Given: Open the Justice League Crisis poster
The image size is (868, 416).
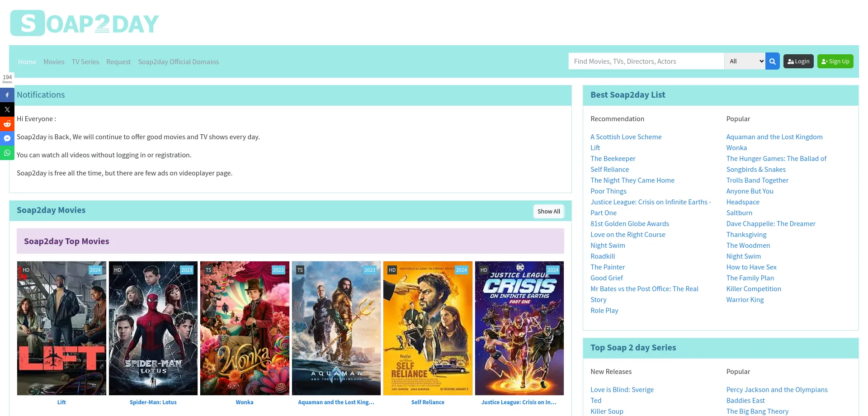Looking at the screenshot, I should pos(519,328).
